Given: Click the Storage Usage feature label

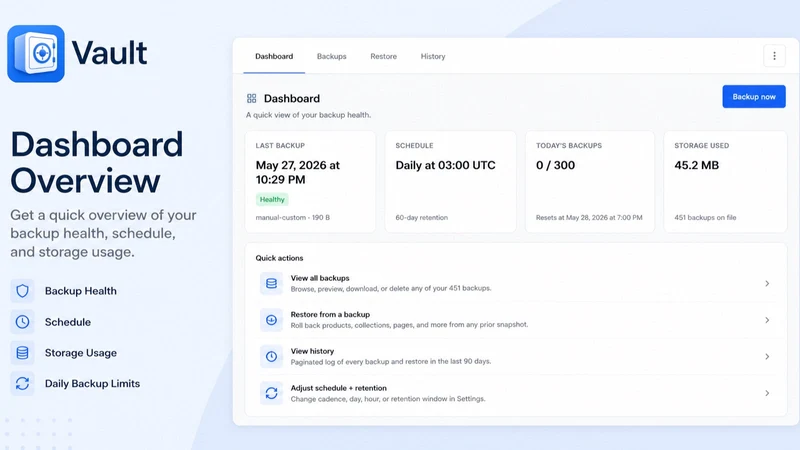Looking at the screenshot, I should click(81, 353).
